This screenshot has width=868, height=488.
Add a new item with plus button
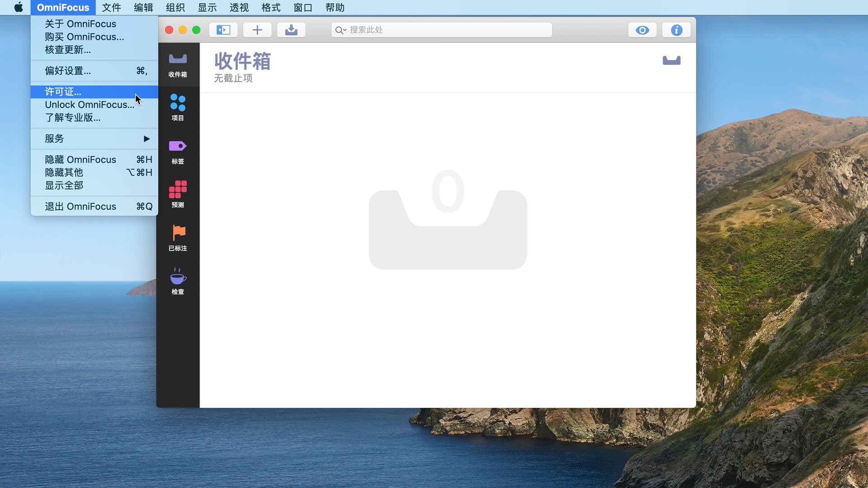[x=257, y=30]
